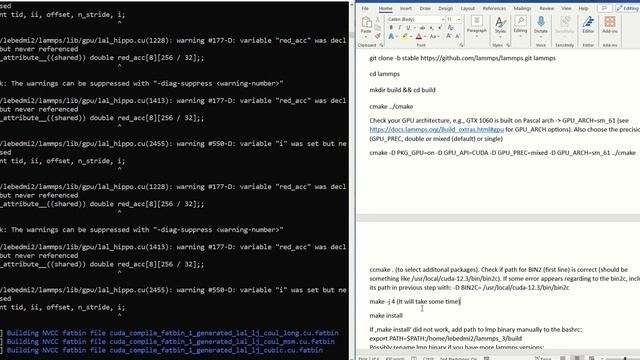Open underline style dropdown arrow
640x360 pixels.
(414, 28)
